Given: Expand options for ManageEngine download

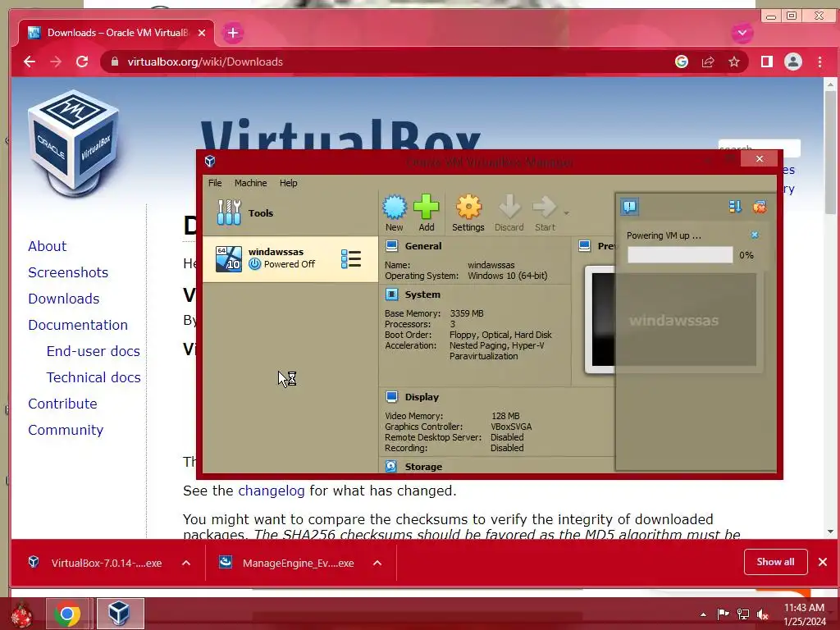Looking at the screenshot, I should click(377, 563).
